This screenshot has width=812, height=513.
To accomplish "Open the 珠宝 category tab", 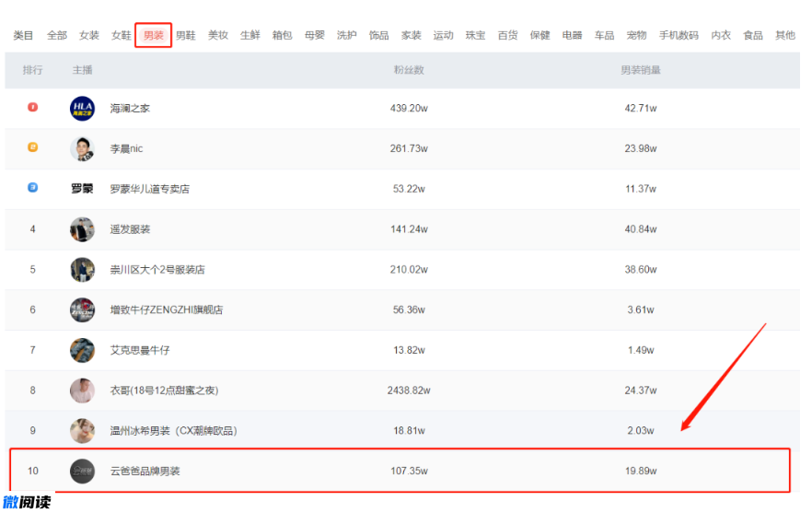I will point(475,35).
